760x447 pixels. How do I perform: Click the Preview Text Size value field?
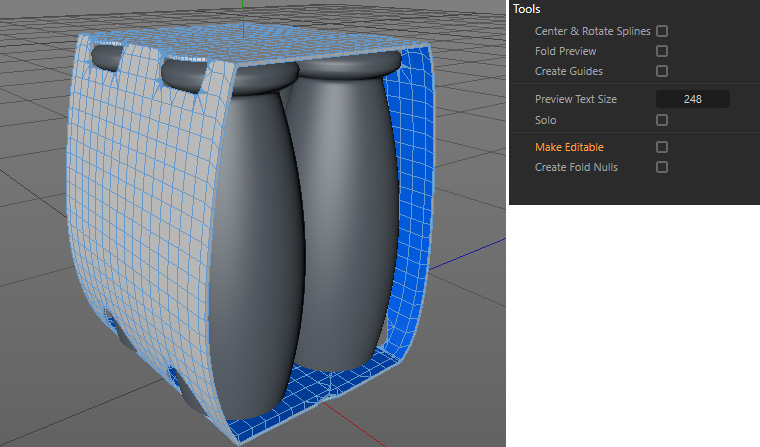(x=692, y=99)
